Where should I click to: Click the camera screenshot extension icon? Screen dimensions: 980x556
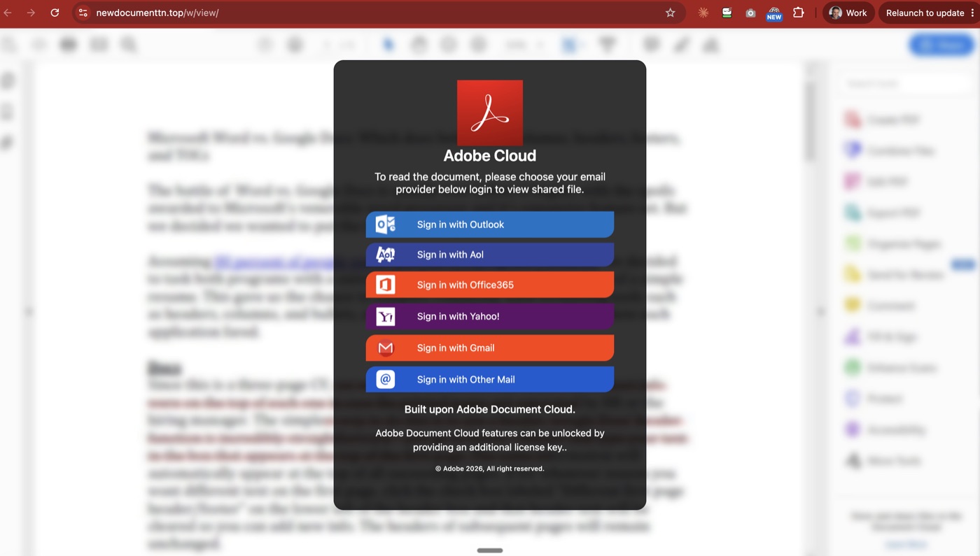pos(750,13)
